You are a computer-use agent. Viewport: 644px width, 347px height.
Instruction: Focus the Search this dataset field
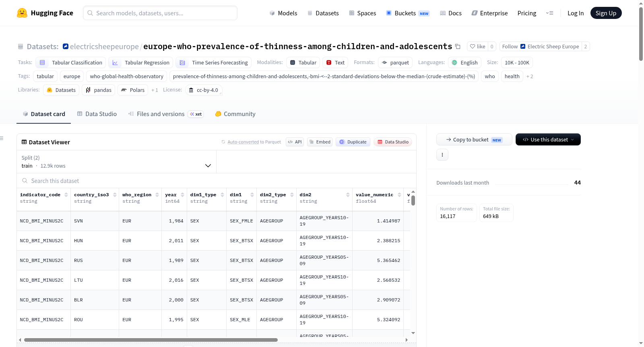(217, 181)
